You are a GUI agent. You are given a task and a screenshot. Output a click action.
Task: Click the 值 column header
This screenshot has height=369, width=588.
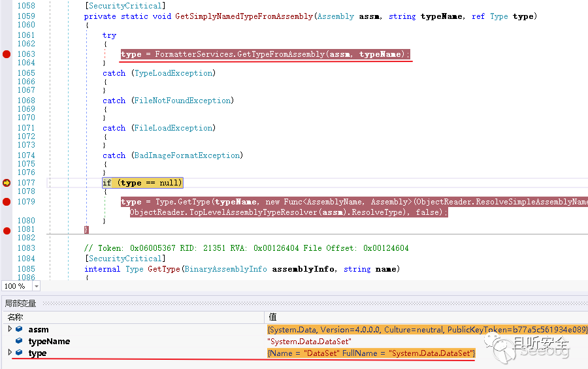click(272, 317)
